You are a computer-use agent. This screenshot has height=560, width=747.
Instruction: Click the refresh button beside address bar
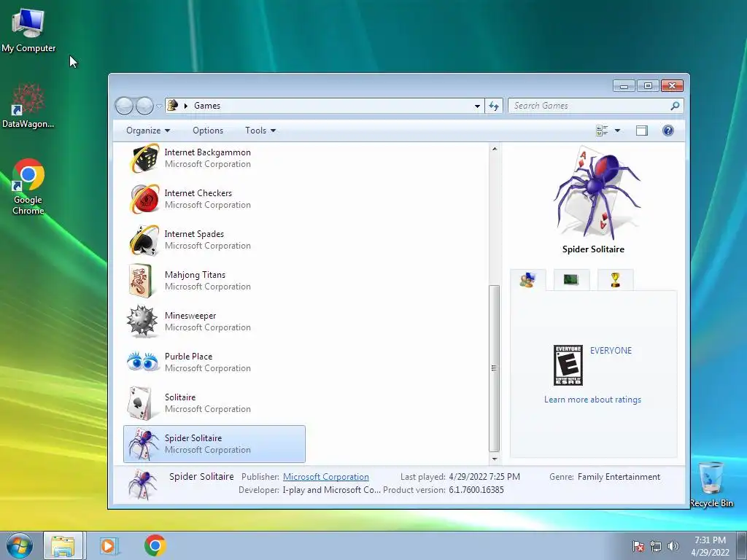pyautogui.click(x=494, y=106)
